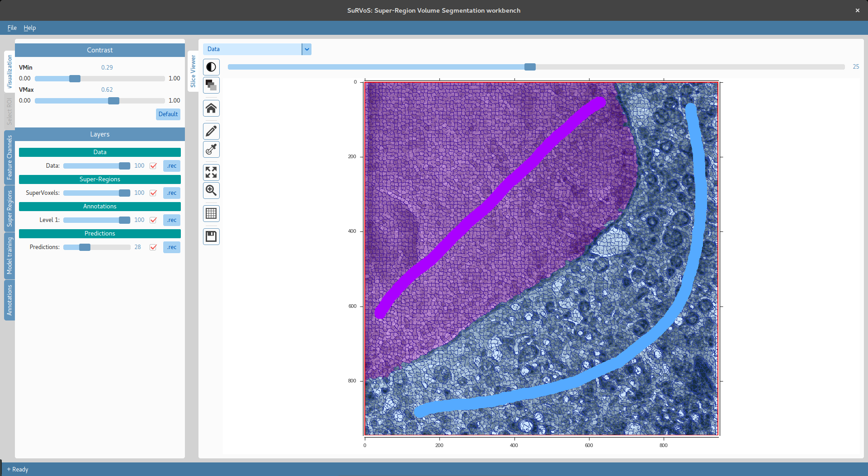Open the Help menu
The image size is (868, 476).
coord(30,28)
